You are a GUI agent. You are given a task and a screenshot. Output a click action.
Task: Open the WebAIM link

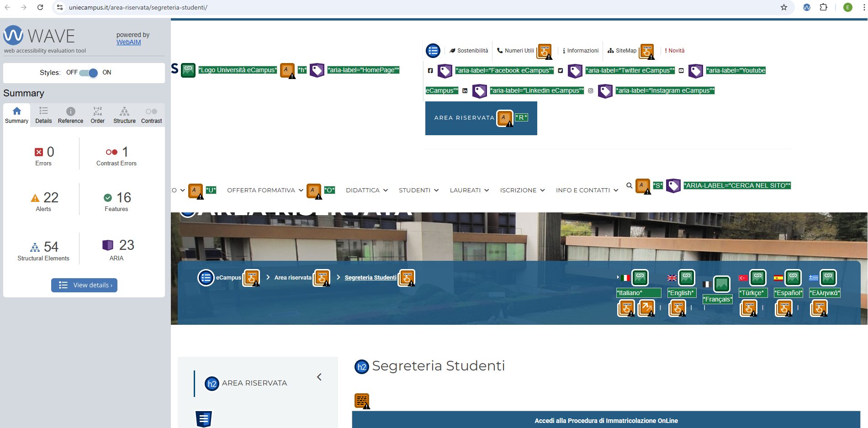pos(128,42)
